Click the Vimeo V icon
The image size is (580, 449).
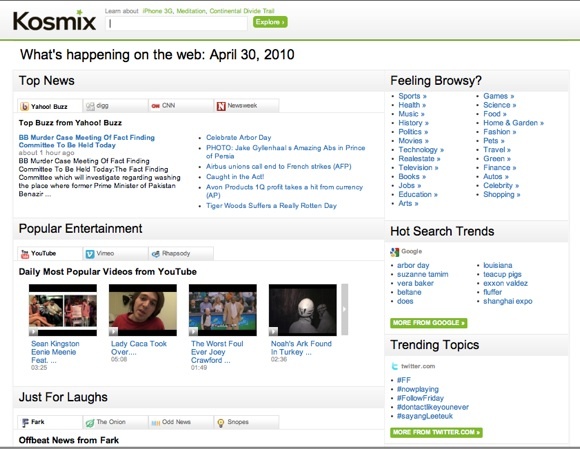click(90, 254)
